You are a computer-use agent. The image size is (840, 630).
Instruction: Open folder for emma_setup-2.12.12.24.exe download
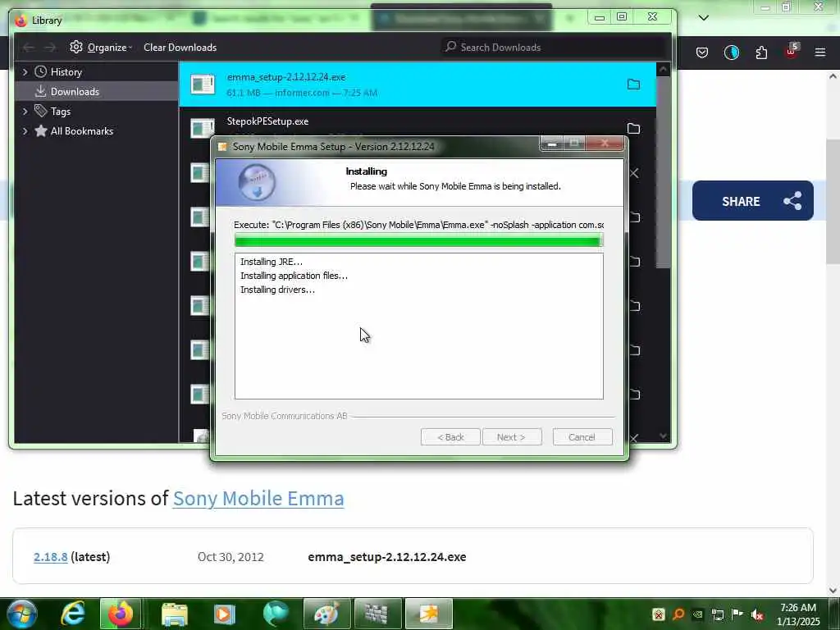[x=633, y=84]
